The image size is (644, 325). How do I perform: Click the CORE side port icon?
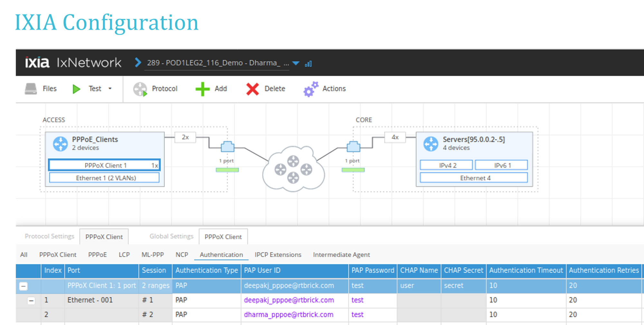(353, 147)
